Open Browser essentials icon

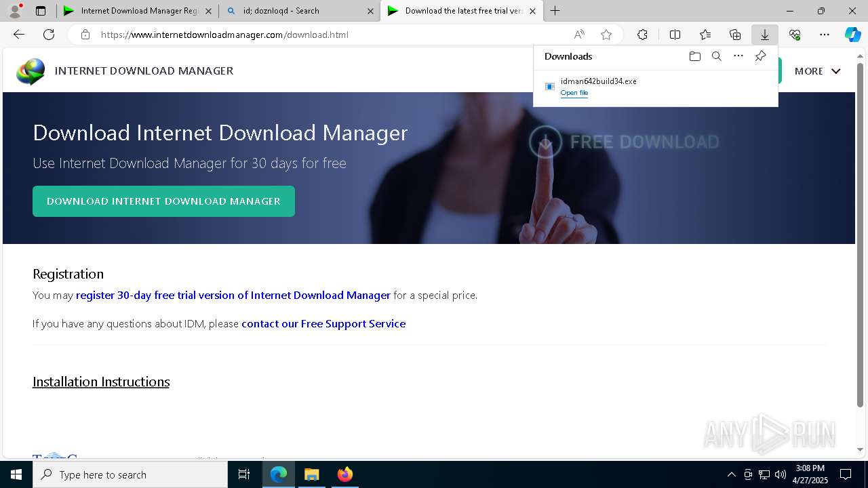tap(795, 35)
